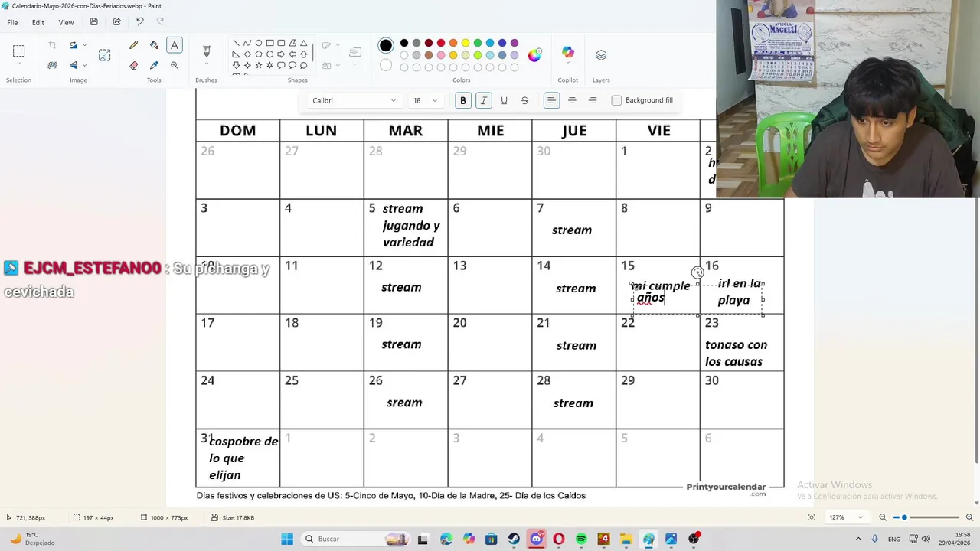This screenshot has height=551, width=980.
Task: Toggle Strikethrough text formatting
Action: pos(524,100)
